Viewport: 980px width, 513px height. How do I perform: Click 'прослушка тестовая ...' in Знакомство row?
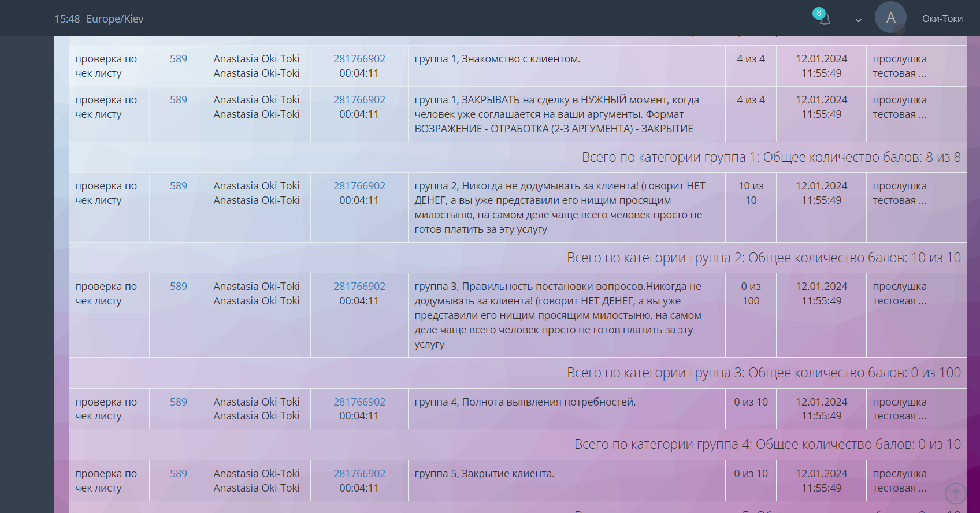(900, 66)
